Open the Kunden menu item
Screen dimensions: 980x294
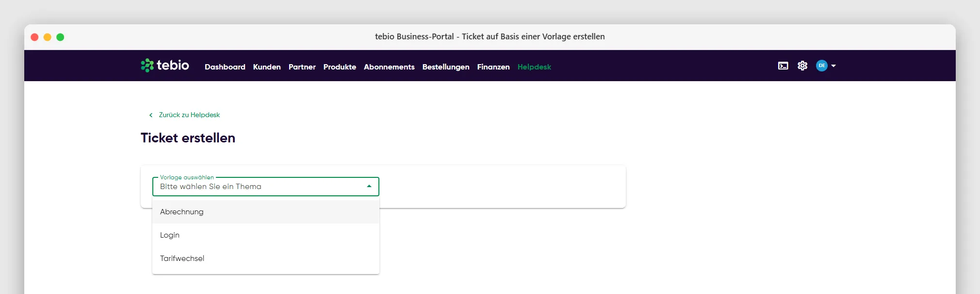coord(267,67)
